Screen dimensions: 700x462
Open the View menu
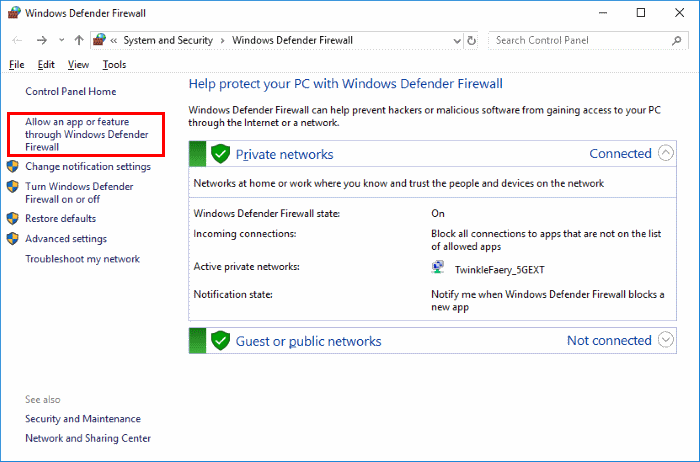(x=78, y=64)
